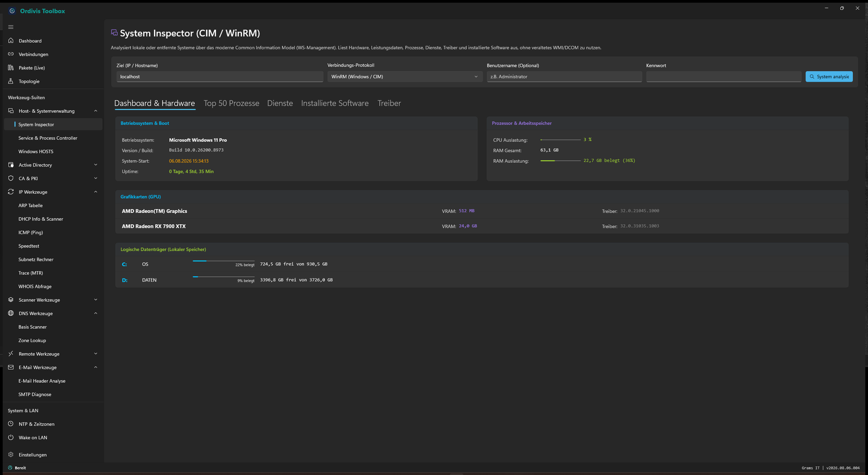868x475 pixels.
Task: Click the CPU Auslastung progress bar
Action: (560, 140)
